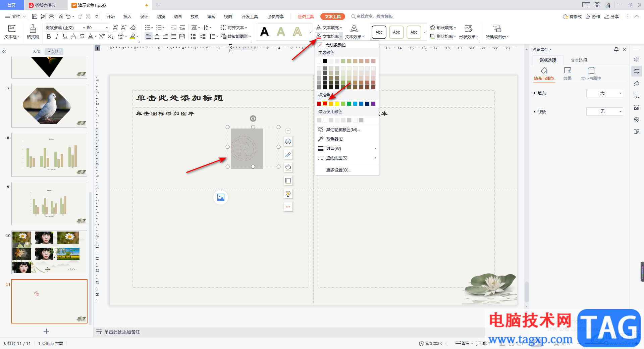The image size is (644, 349).
Task: Click the Print icon in quick toolbar
Action: tap(51, 16)
